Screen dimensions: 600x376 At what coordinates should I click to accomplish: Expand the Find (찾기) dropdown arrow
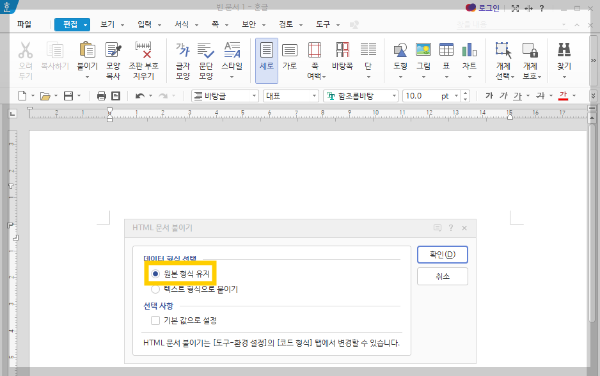click(x=564, y=77)
